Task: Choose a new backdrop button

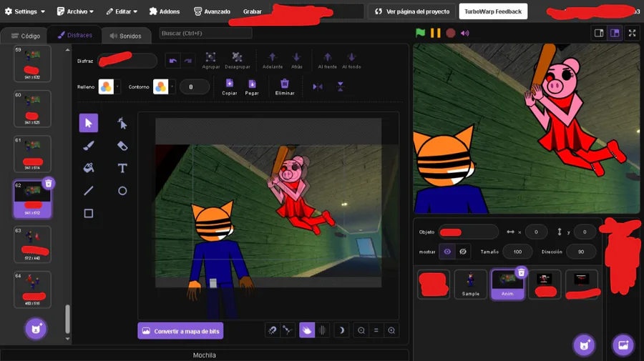Action: click(x=623, y=345)
